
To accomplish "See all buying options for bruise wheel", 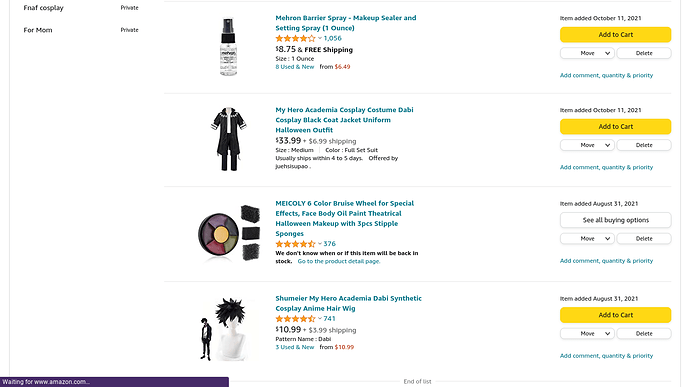I will 615,220.
